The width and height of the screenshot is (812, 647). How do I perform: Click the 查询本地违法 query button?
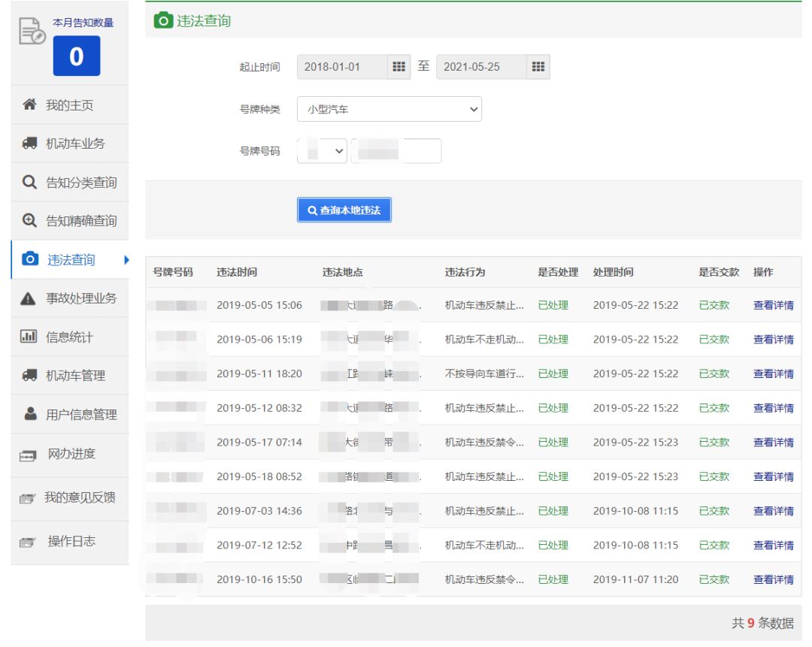coord(344,210)
